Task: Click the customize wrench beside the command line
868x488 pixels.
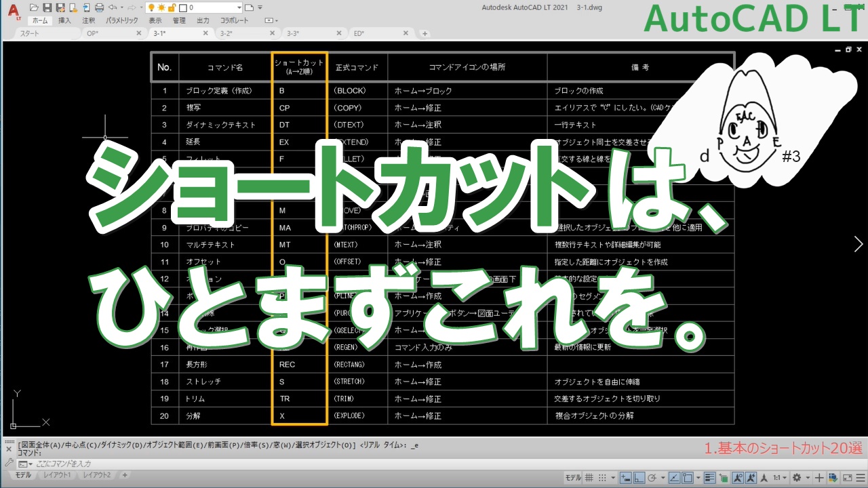Action: tap(9, 464)
